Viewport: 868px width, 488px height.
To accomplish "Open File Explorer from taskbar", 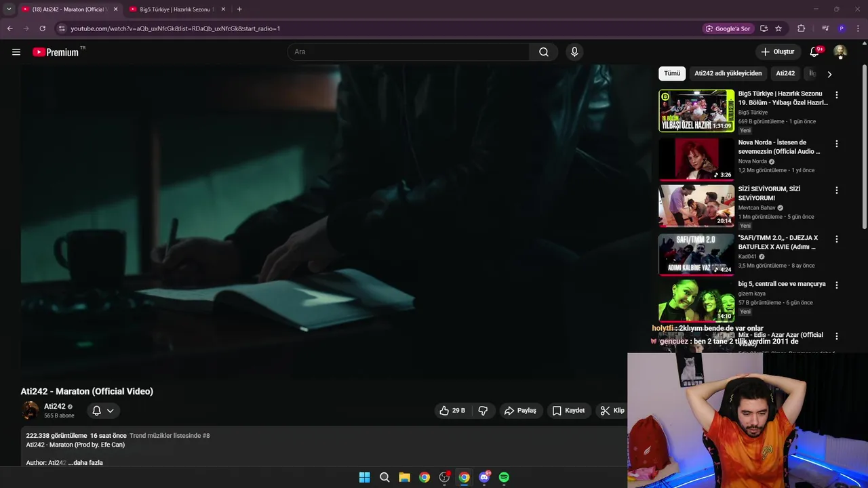I will click(404, 477).
